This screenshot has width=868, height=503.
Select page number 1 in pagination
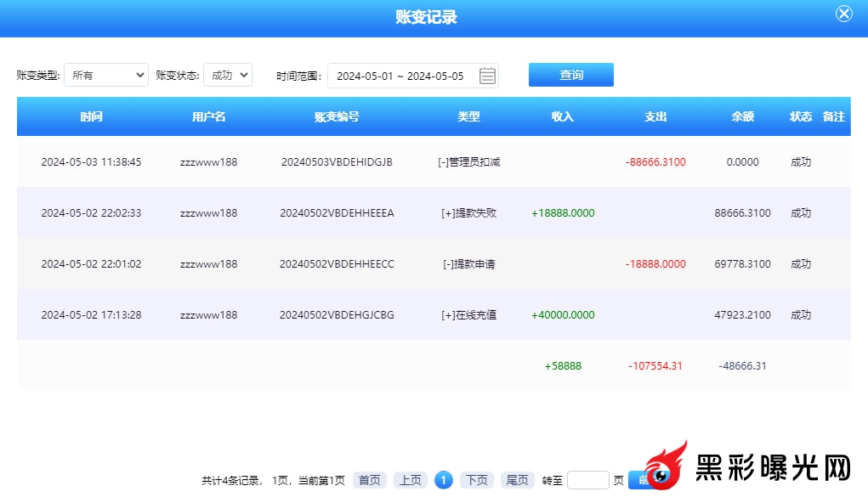[x=444, y=480]
